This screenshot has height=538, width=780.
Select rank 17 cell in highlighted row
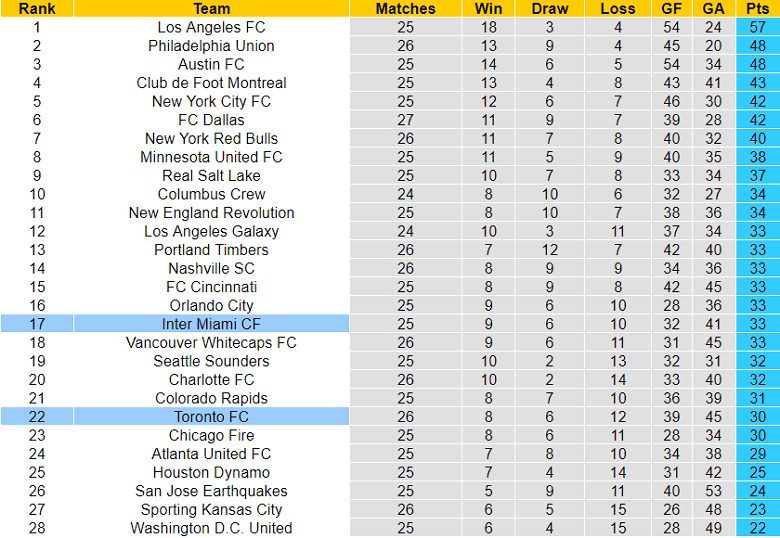[x=37, y=324]
